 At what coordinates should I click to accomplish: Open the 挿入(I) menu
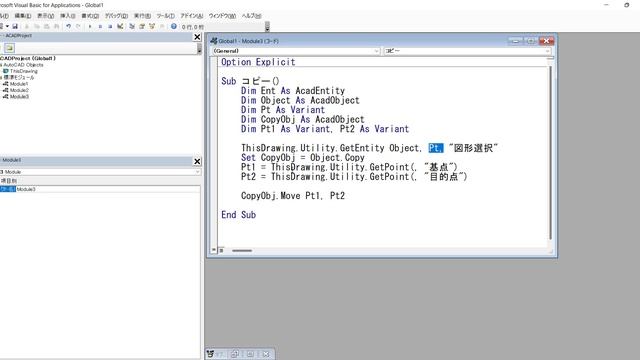click(x=68, y=16)
